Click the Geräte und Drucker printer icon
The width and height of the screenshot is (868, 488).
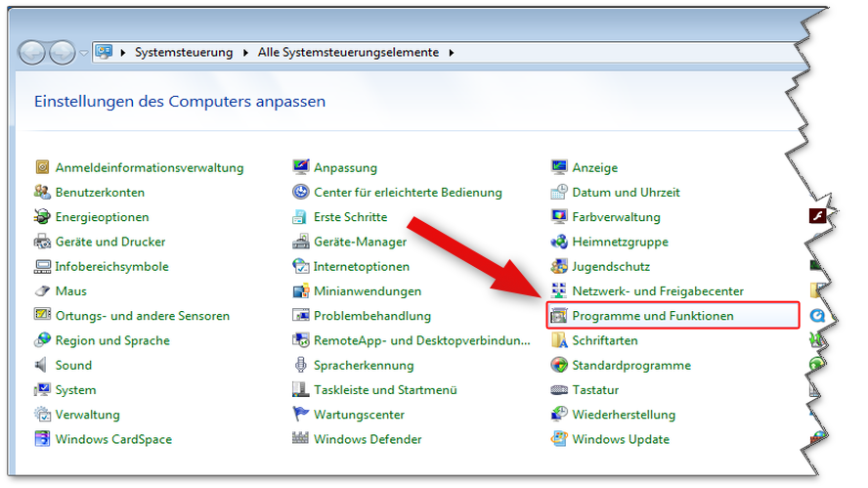[x=42, y=242]
